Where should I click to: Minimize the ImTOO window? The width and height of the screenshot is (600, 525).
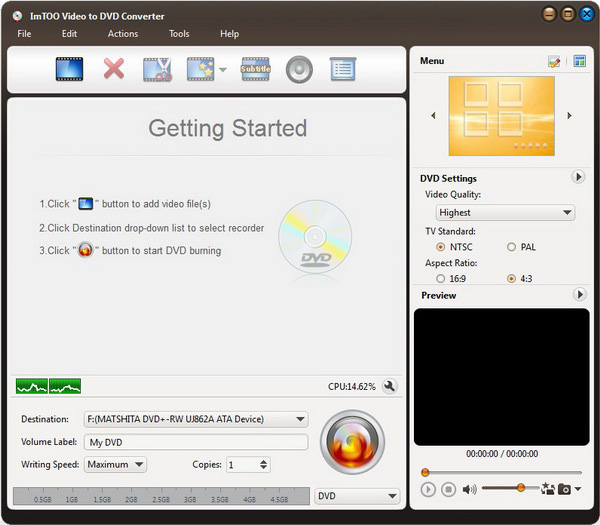pyautogui.click(x=549, y=15)
